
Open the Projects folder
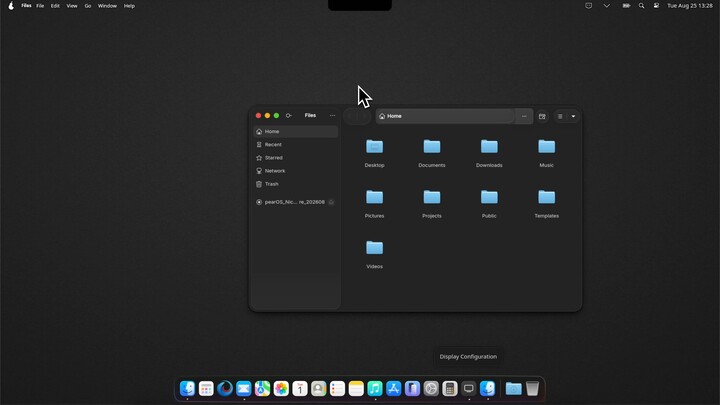(x=432, y=203)
